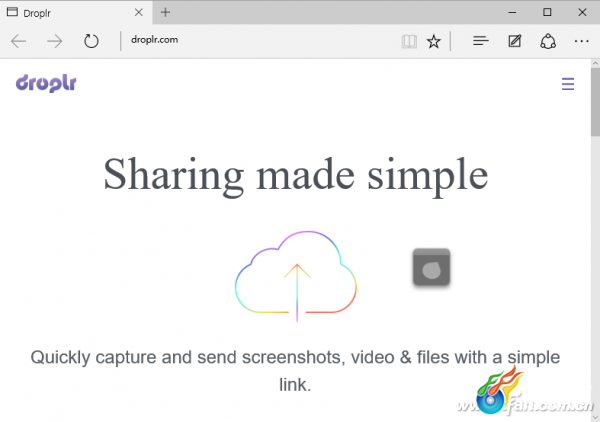Click the gray Droplr app icon
600x422 pixels.
(x=431, y=267)
